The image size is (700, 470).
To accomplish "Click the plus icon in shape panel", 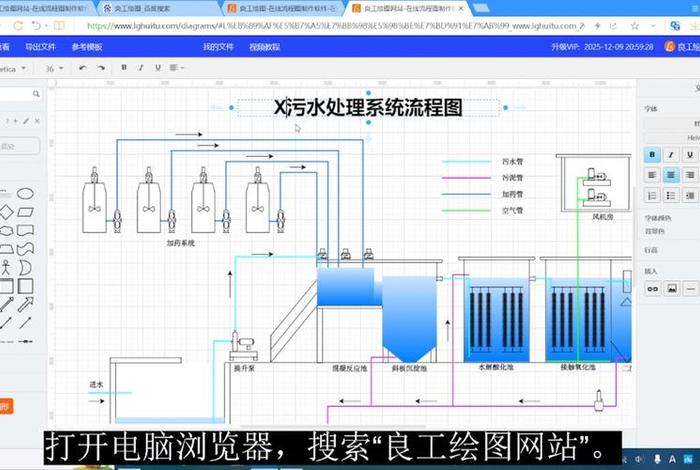I will pyautogui.click(x=16, y=121).
